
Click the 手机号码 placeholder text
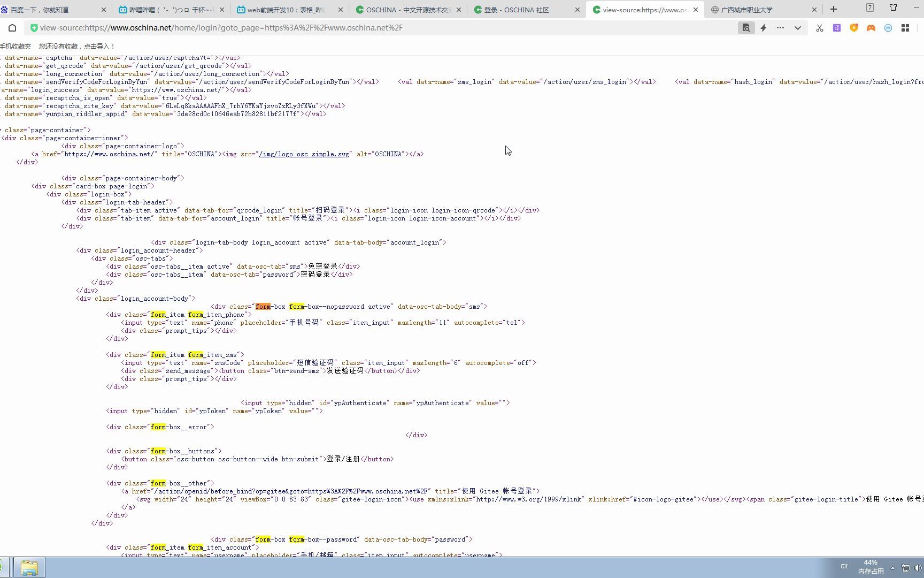(x=304, y=323)
